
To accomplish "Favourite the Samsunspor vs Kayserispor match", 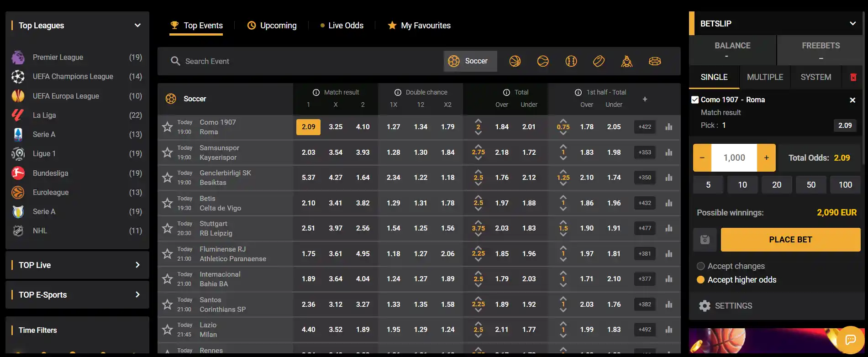I will (x=168, y=152).
